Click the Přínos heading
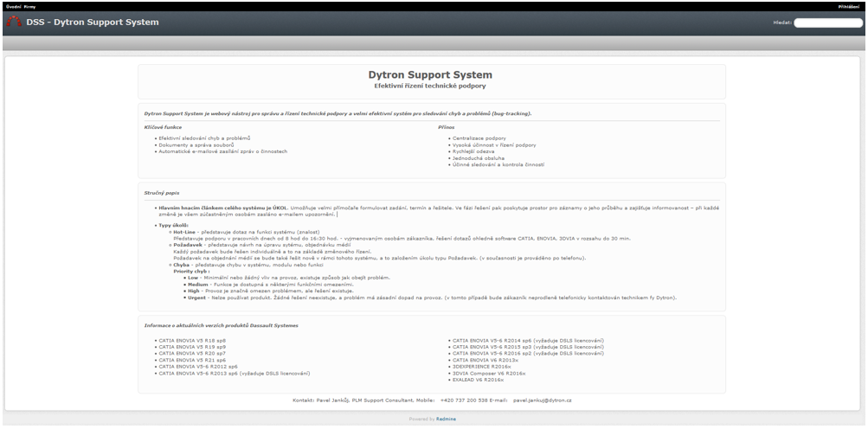This screenshot has height=429, width=868. (x=447, y=127)
